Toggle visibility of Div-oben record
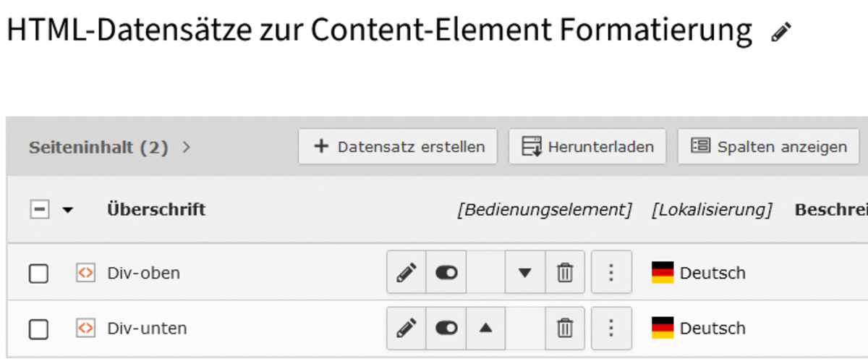 446,273
